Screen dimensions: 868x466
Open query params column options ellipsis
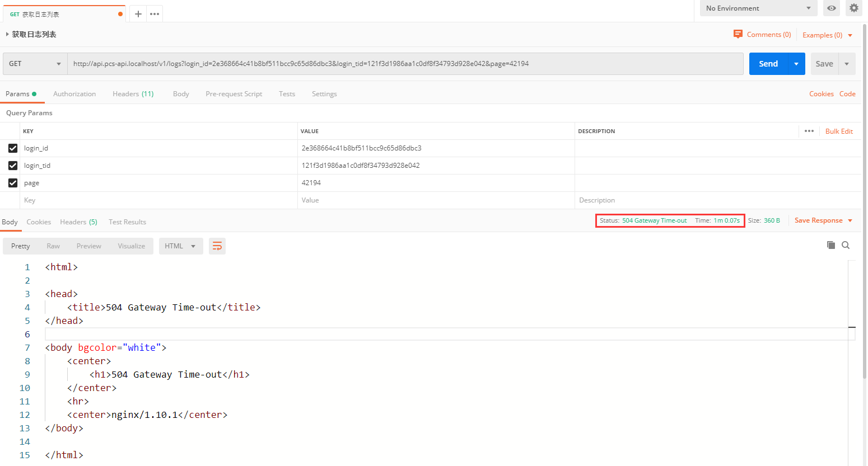click(809, 131)
